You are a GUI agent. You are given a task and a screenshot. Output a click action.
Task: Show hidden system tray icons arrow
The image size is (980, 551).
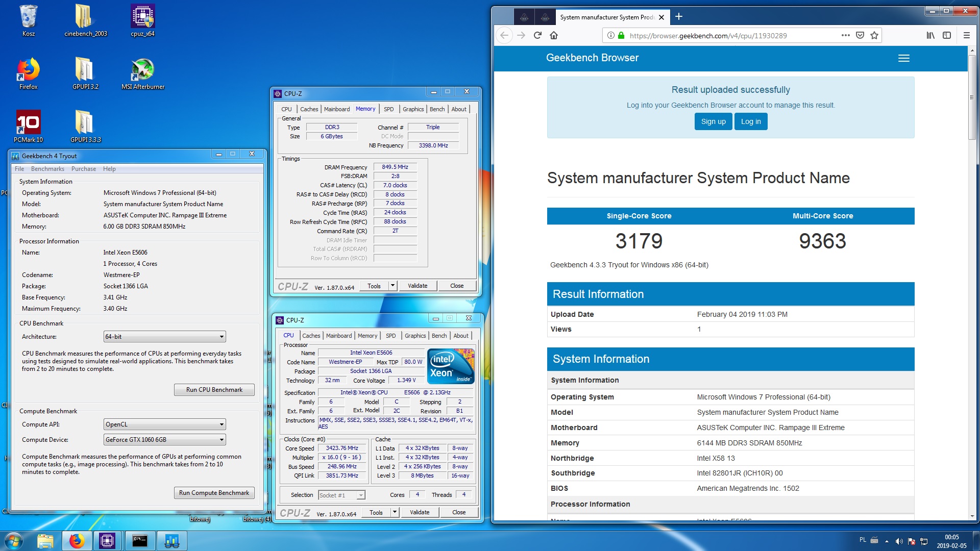[887, 541]
